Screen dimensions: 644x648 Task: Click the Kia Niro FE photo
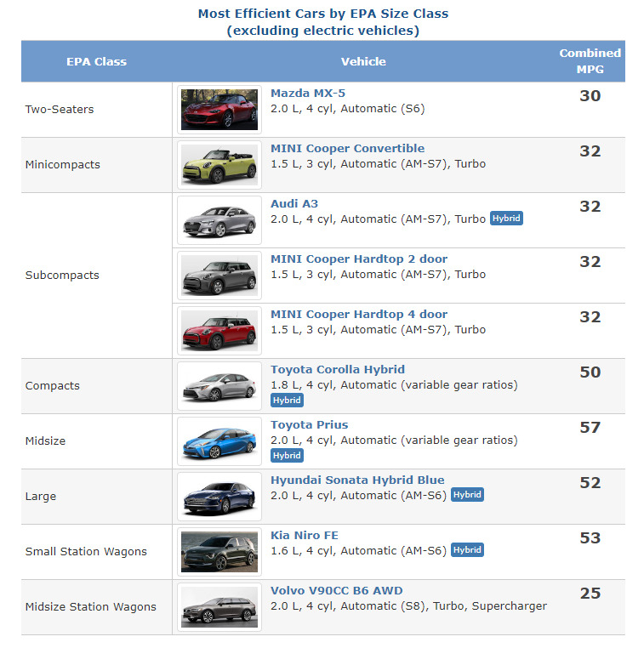219,552
